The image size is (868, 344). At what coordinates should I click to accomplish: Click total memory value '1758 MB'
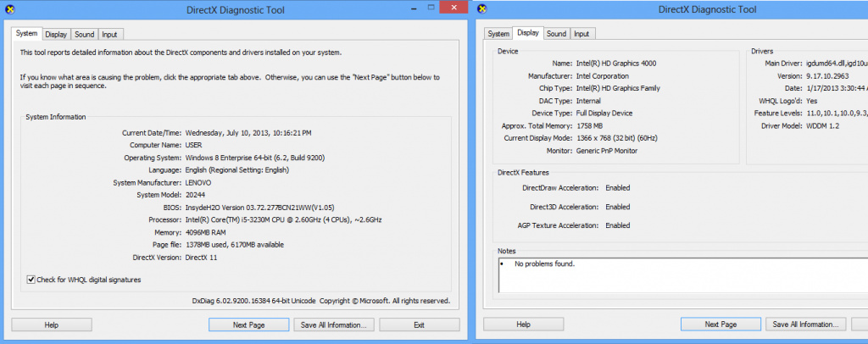pos(590,126)
